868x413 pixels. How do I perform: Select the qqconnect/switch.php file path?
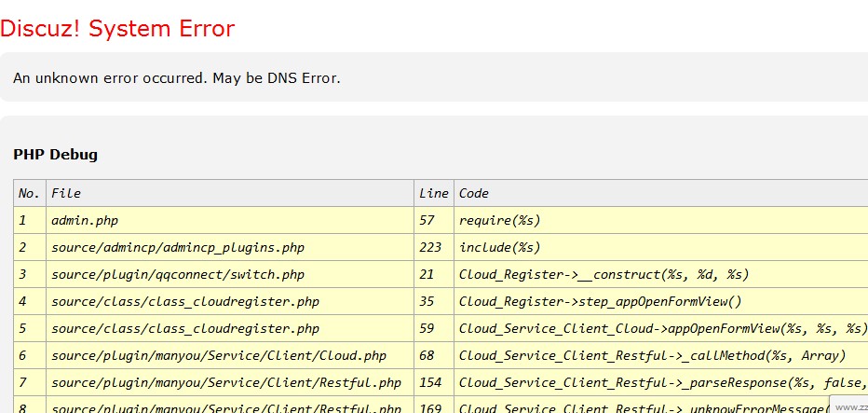tap(178, 274)
